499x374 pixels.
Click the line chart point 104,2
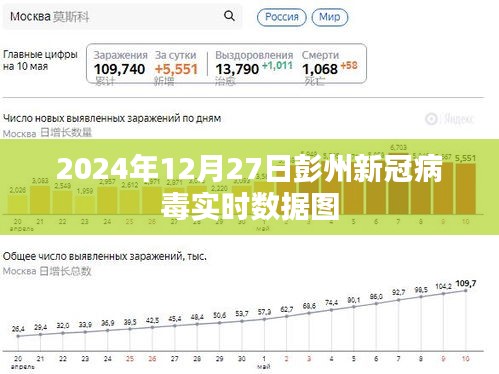[443, 294]
